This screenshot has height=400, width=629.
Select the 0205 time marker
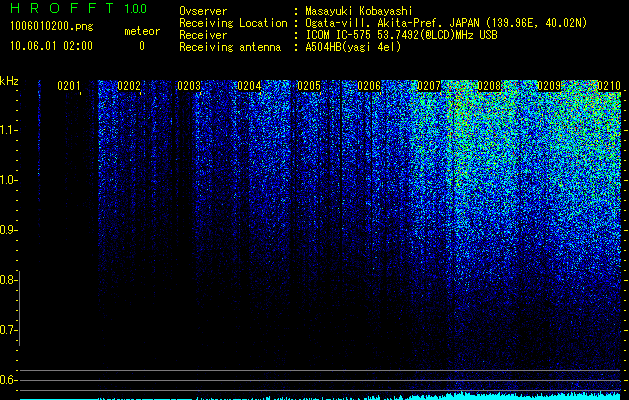[x=309, y=86]
